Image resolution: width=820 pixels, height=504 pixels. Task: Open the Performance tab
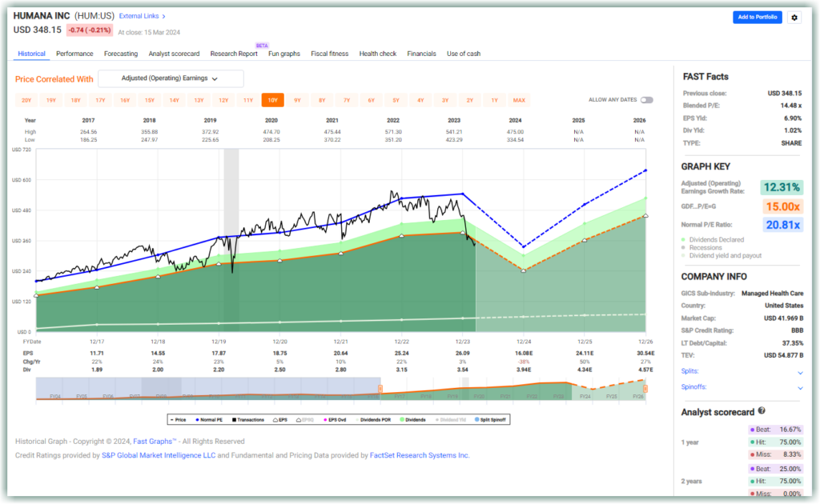pos(74,54)
